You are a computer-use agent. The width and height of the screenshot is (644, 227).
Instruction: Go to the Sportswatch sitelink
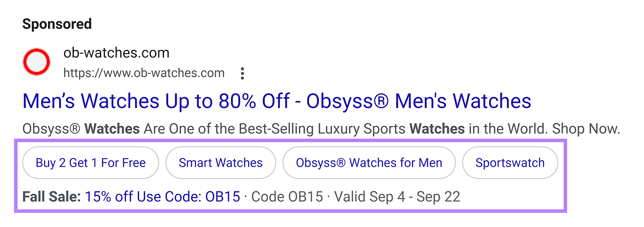click(x=510, y=163)
